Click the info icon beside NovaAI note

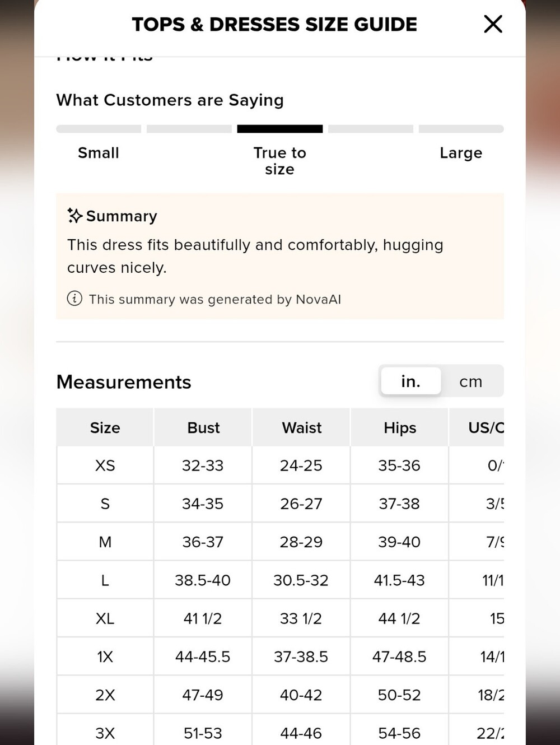pos(74,299)
